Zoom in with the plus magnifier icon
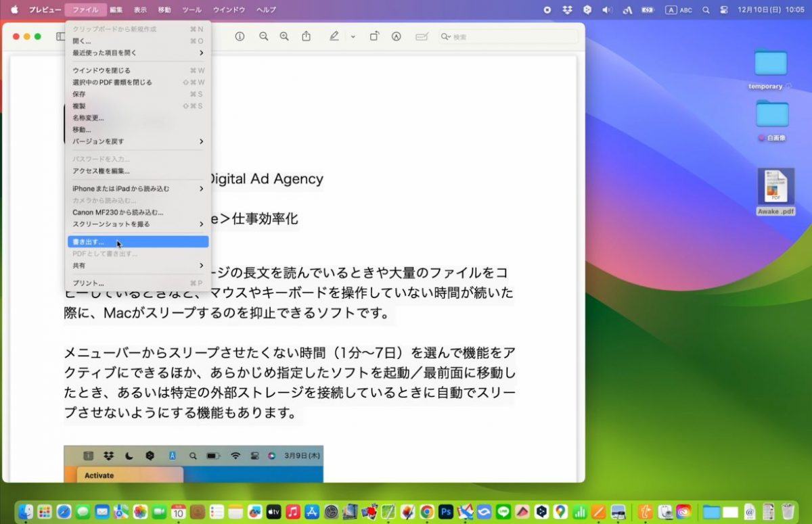 (284, 37)
